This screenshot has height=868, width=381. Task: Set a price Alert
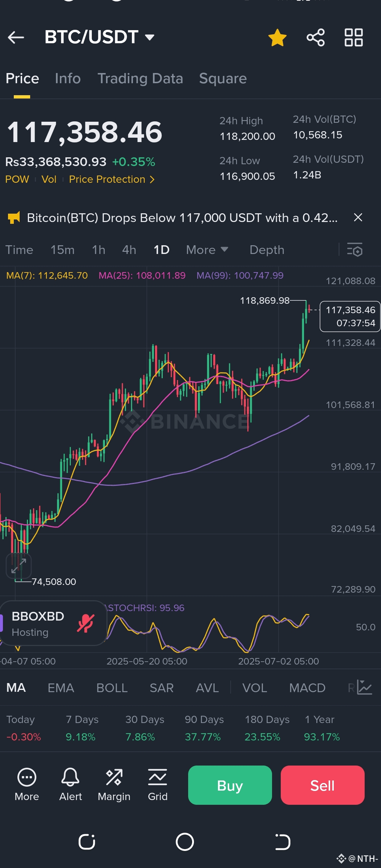tap(70, 785)
